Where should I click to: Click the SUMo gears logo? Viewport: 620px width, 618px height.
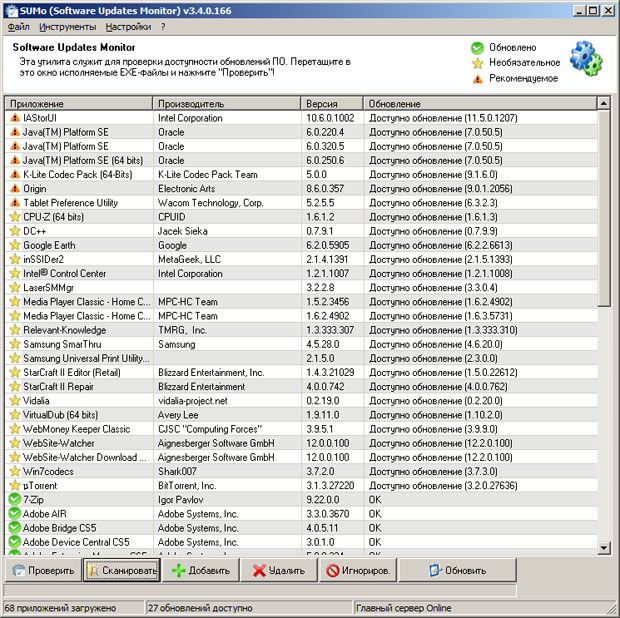click(586, 59)
